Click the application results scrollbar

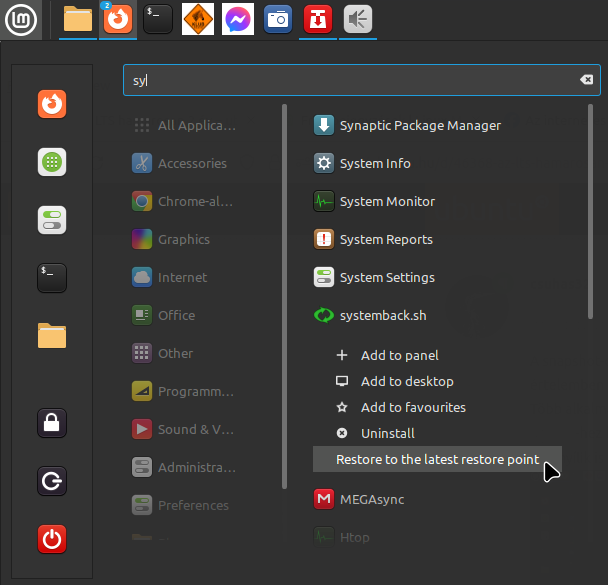coord(590,211)
